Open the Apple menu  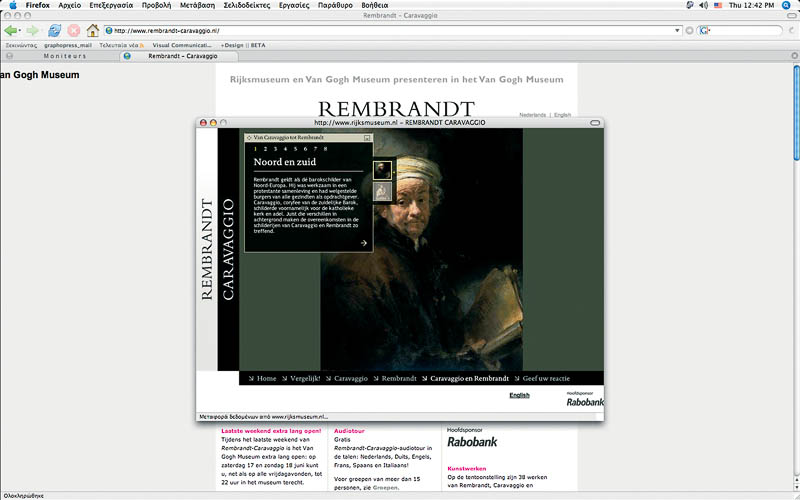13,5
